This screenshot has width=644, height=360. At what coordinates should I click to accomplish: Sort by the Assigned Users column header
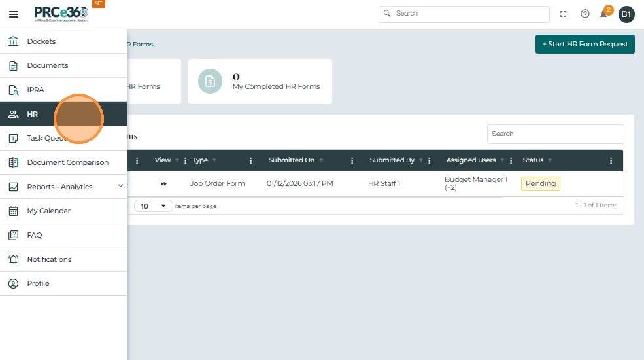click(471, 160)
